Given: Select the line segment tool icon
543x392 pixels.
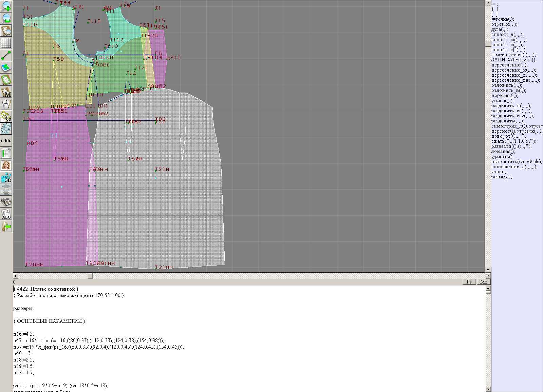Looking at the screenshot, I should (6, 55).
